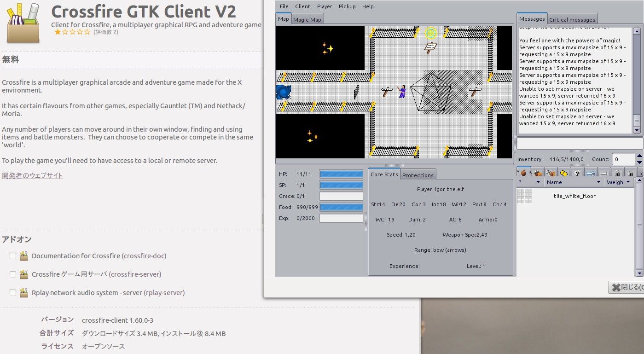Switch to the Protections tab
Viewport: 644px width, 354px height.
[x=418, y=175]
